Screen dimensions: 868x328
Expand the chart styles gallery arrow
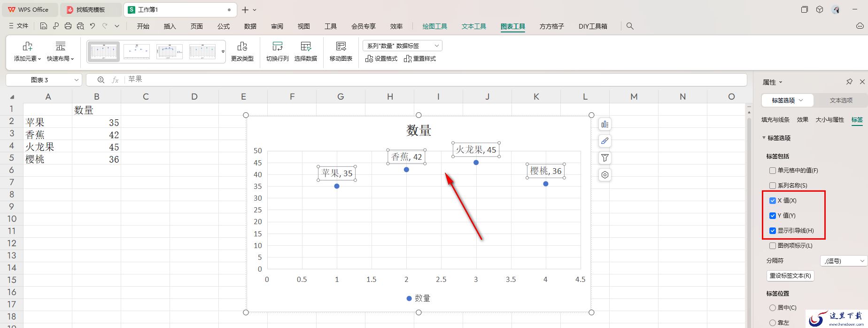point(223,51)
